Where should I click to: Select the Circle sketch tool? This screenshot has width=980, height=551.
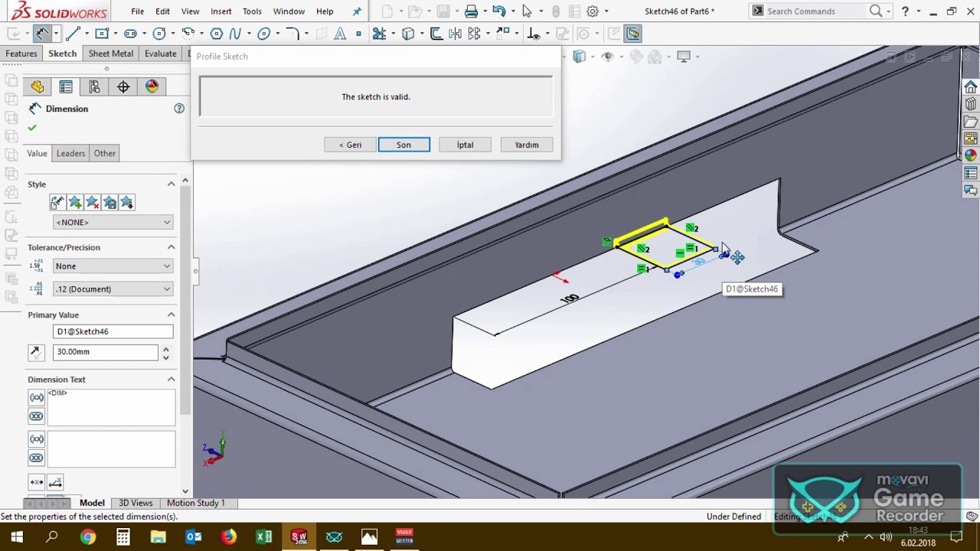(159, 34)
